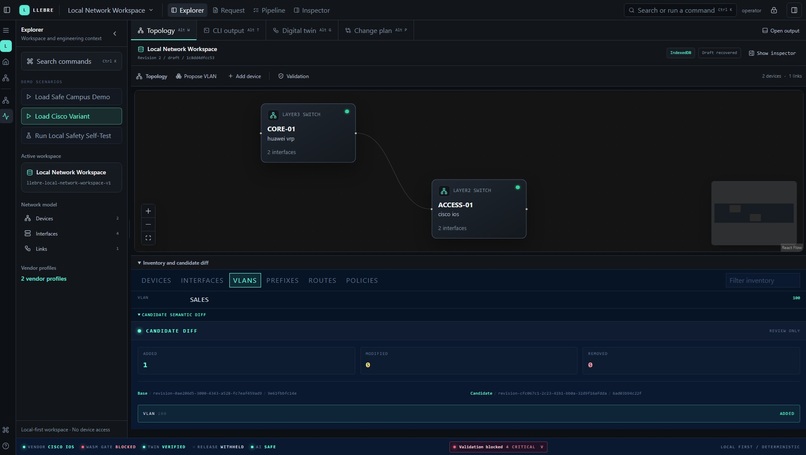Open Devices in the Network model
This screenshot has width=806, height=455.
coord(71,219)
